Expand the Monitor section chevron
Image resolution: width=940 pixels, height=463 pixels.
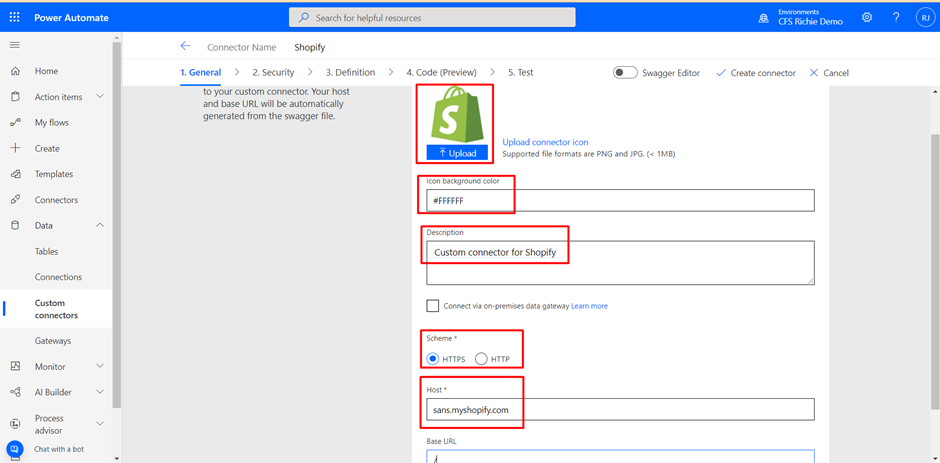[100, 366]
